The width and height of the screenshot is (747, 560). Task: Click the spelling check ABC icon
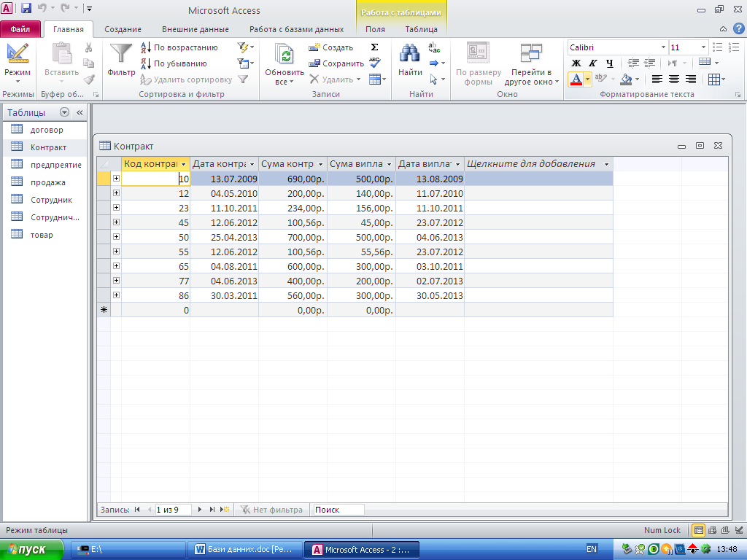(374, 63)
